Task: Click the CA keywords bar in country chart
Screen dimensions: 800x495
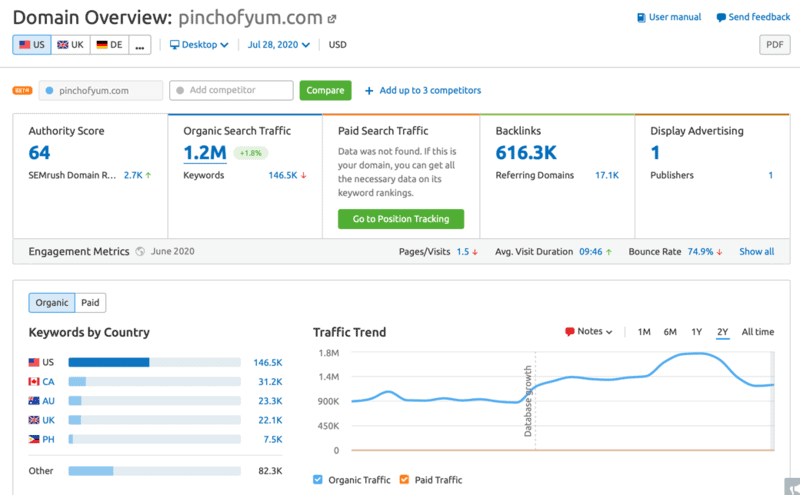Action: 155,382
